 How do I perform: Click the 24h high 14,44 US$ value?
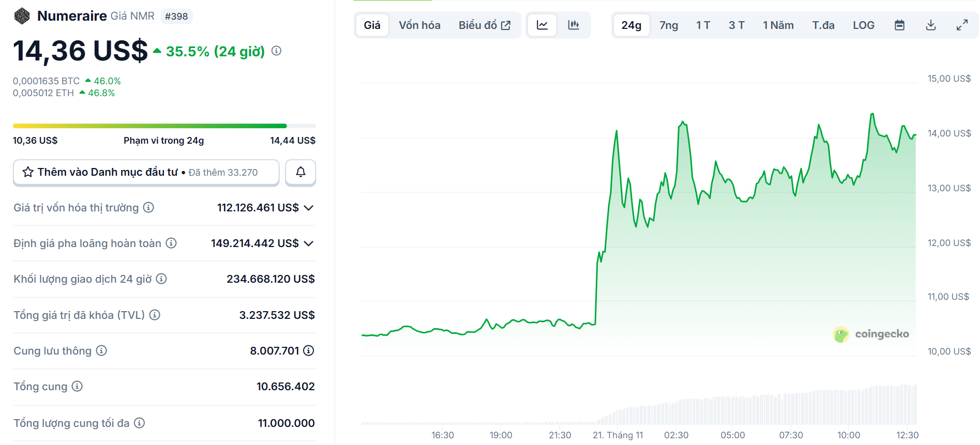tap(293, 140)
